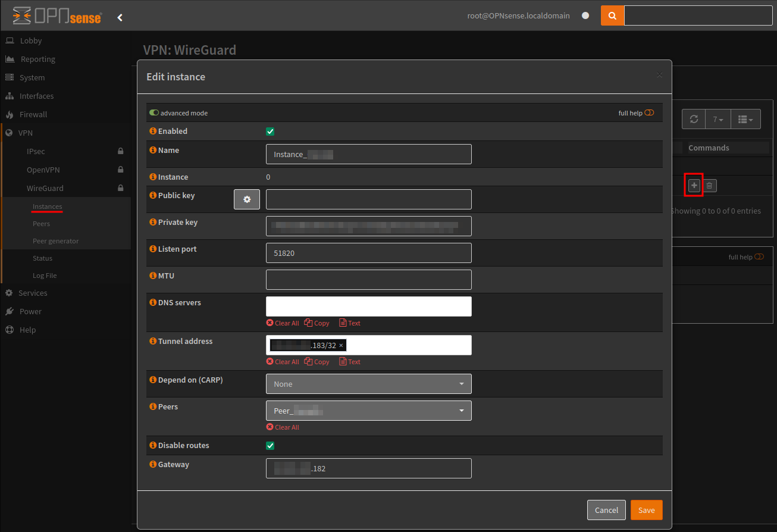Image resolution: width=777 pixels, height=532 pixels.
Task: Show help for the Name field
Action: [153, 150]
